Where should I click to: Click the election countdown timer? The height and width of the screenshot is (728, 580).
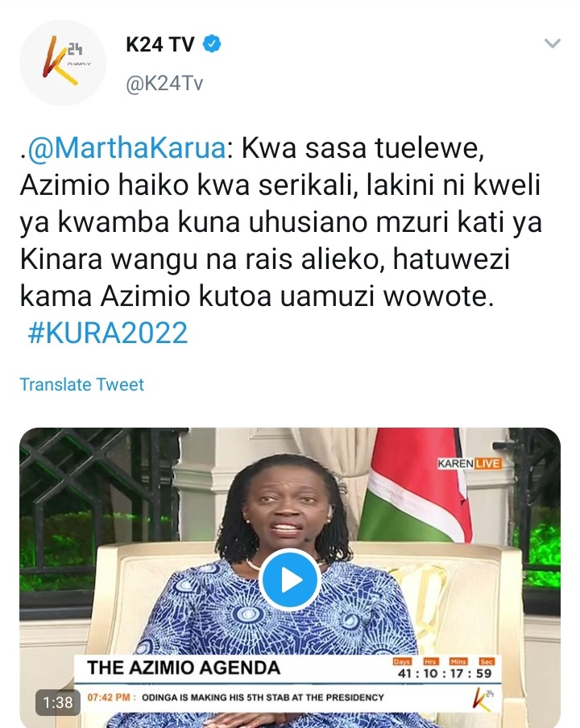pyautogui.click(x=444, y=668)
